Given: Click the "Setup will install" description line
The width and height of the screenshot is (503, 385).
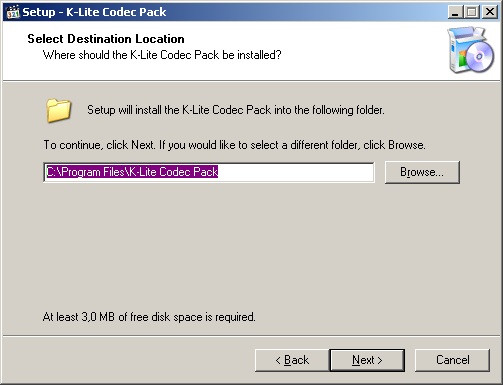Looking at the screenshot, I should [236, 110].
